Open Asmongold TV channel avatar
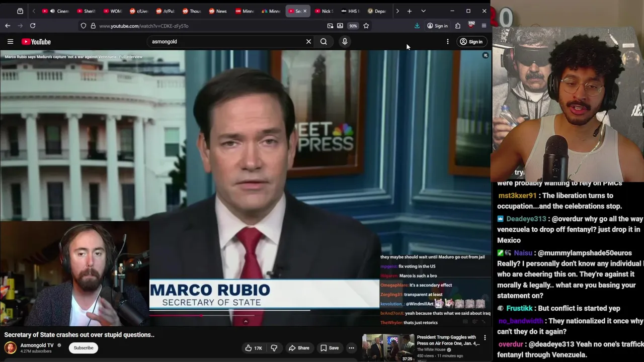 click(x=10, y=348)
